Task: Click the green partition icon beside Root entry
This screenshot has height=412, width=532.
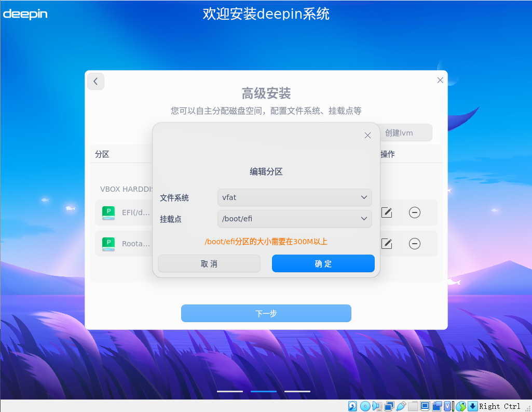Action: tap(108, 244)
